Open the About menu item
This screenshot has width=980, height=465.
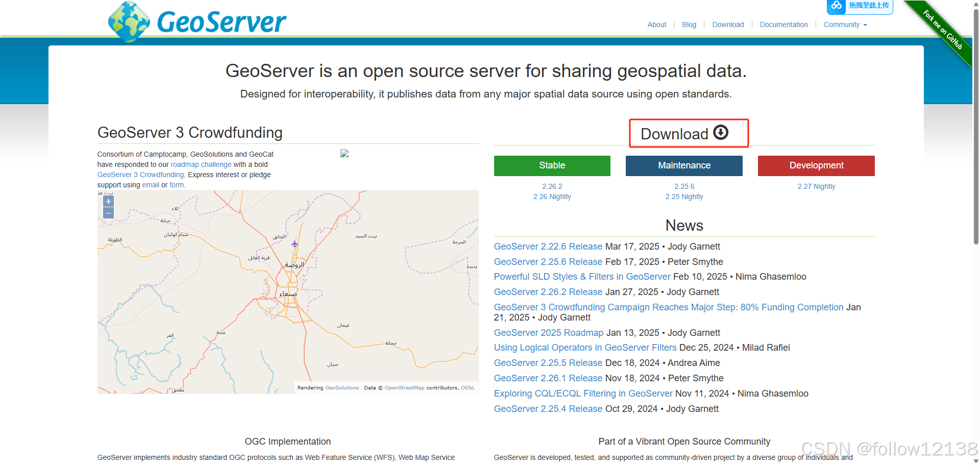[657, 25]
